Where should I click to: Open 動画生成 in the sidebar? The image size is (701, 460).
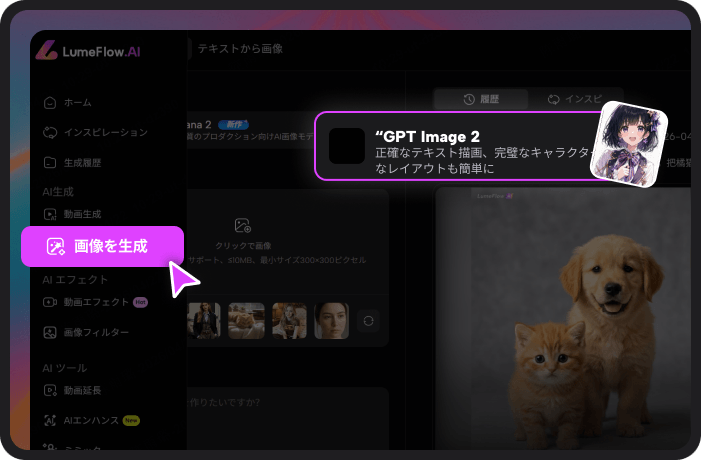[x=72, y=214]
